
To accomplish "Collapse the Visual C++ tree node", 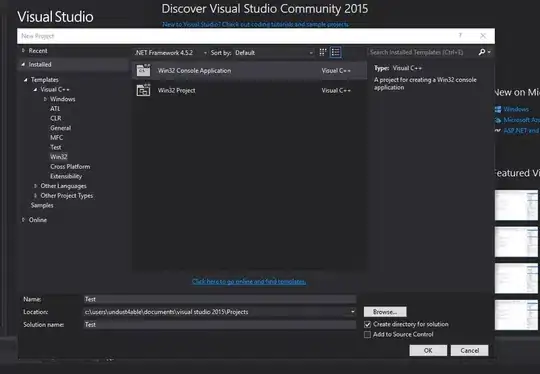I will [35, 90].
